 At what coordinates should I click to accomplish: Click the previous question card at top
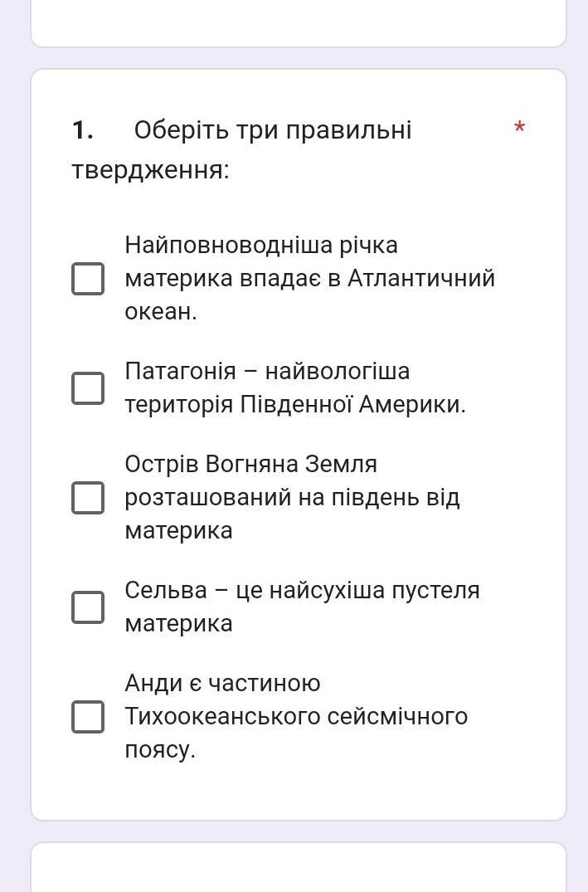click(299, 23)
